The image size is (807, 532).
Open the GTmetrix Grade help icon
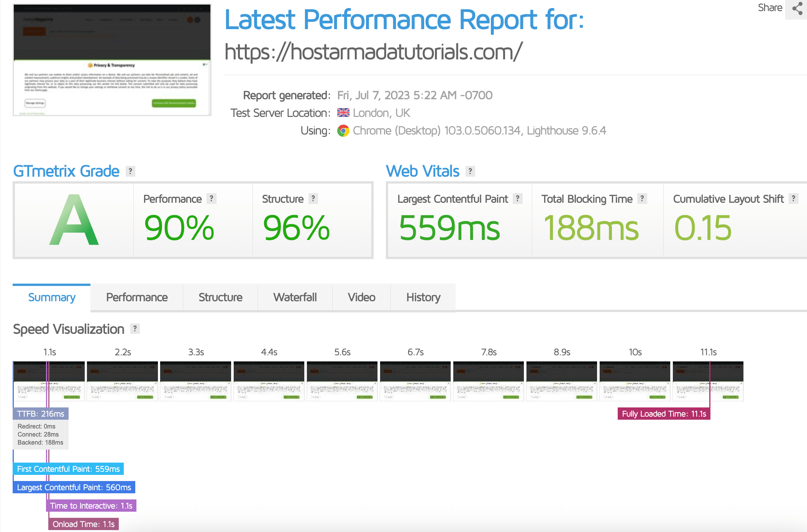[130, 171]
